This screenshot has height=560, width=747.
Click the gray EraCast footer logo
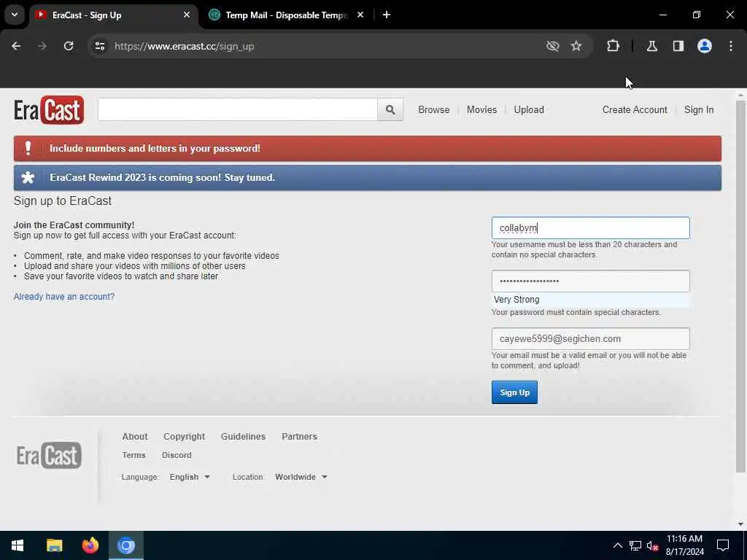click(49, 455)
